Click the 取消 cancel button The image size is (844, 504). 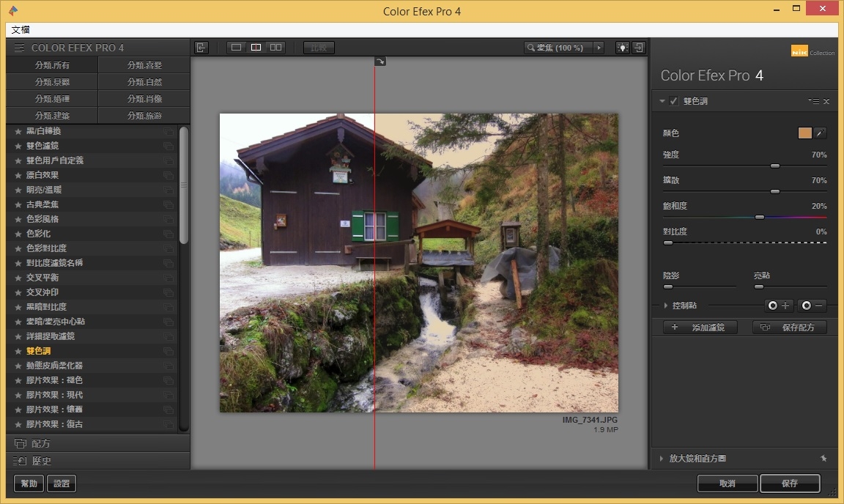[x=728, y=483]
